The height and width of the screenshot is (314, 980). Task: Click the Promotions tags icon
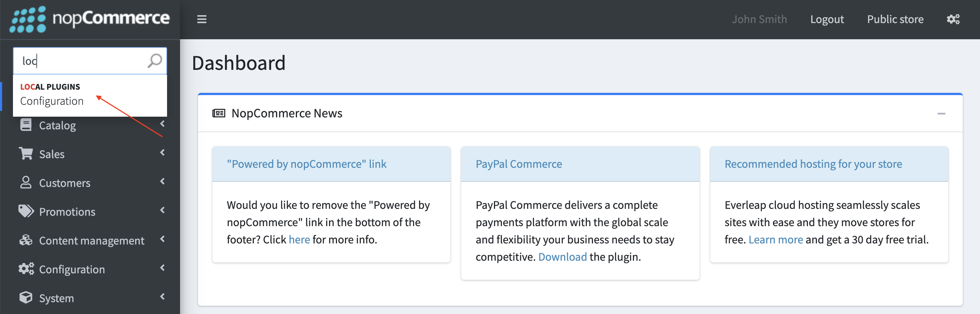tap(26, 211)
